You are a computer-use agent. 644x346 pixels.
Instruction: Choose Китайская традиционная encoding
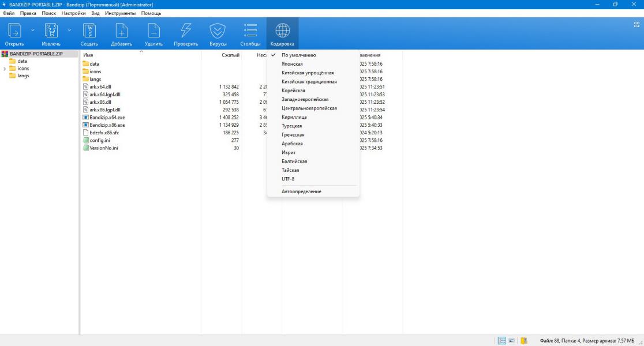313,82
